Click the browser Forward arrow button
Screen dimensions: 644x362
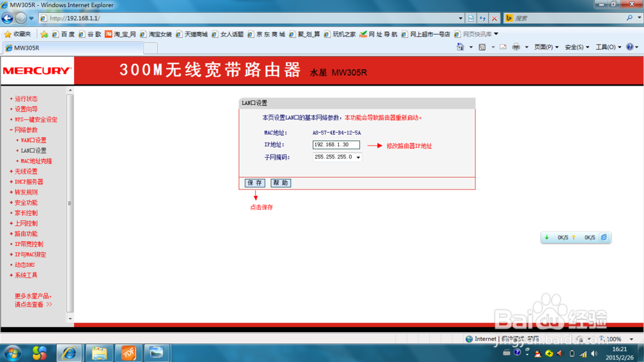click(21, 18)
